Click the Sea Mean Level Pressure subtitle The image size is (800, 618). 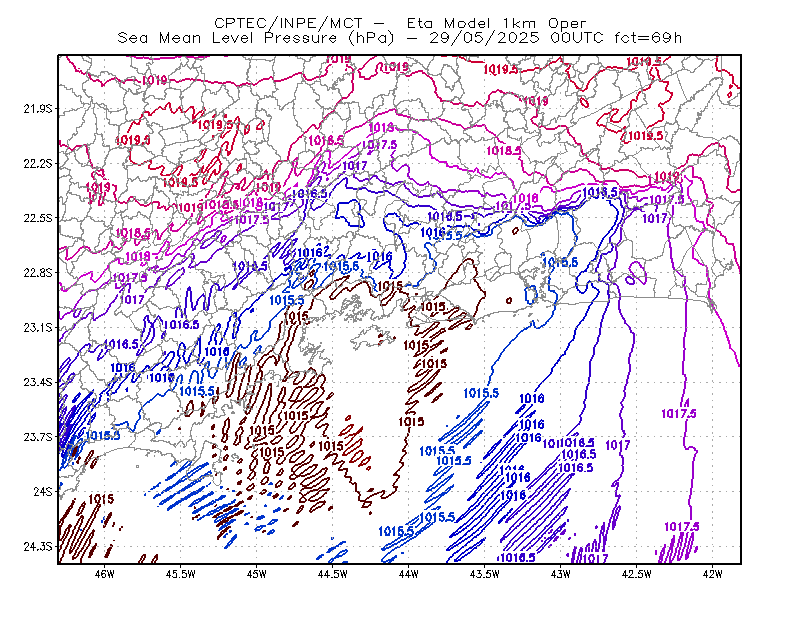click(399, 38)
